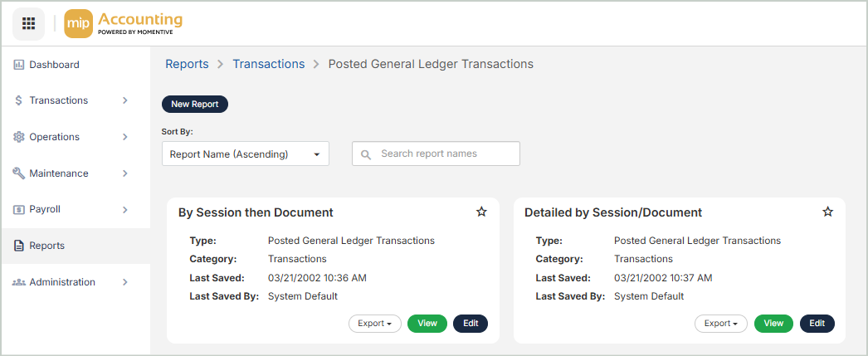View the By Session then Document report
Screen dimensions: 868x356
point(427,324)
